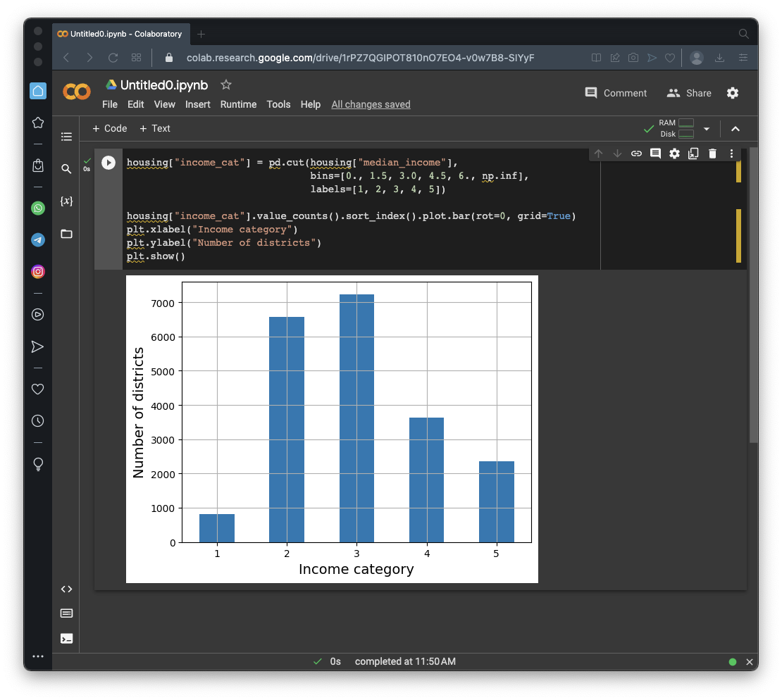Open the Files folder sidebar panel

(x=66, y=234)
